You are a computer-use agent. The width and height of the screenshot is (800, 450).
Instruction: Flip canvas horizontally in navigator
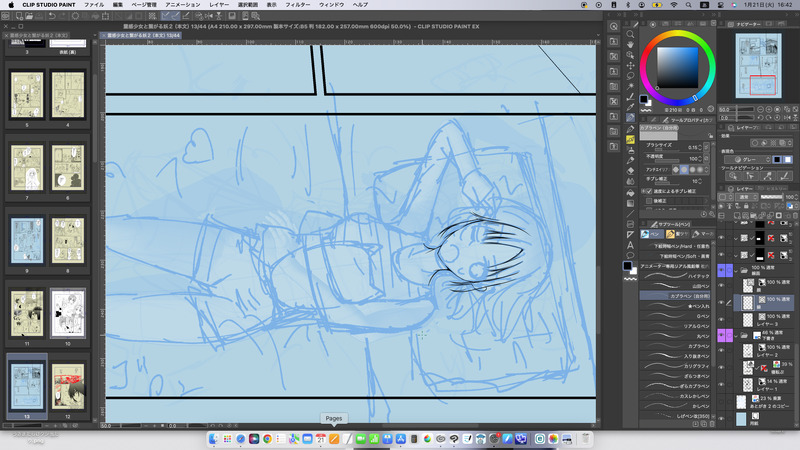click(787, 117)
